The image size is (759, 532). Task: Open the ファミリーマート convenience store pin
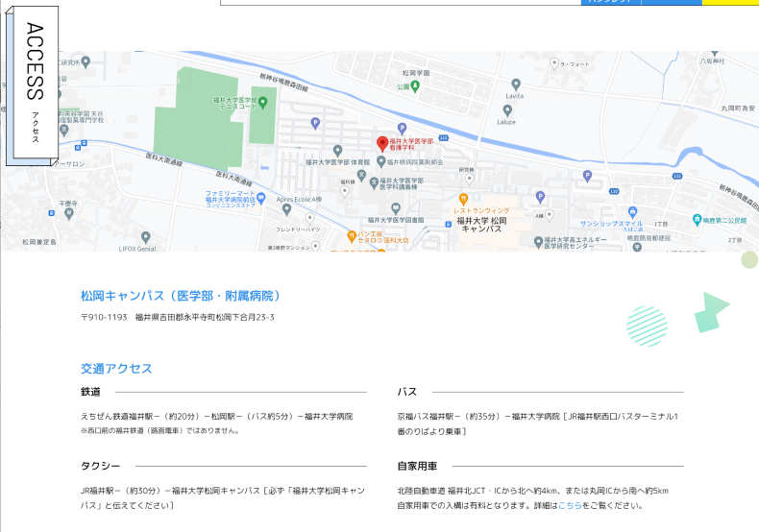[x=261, y=197]
